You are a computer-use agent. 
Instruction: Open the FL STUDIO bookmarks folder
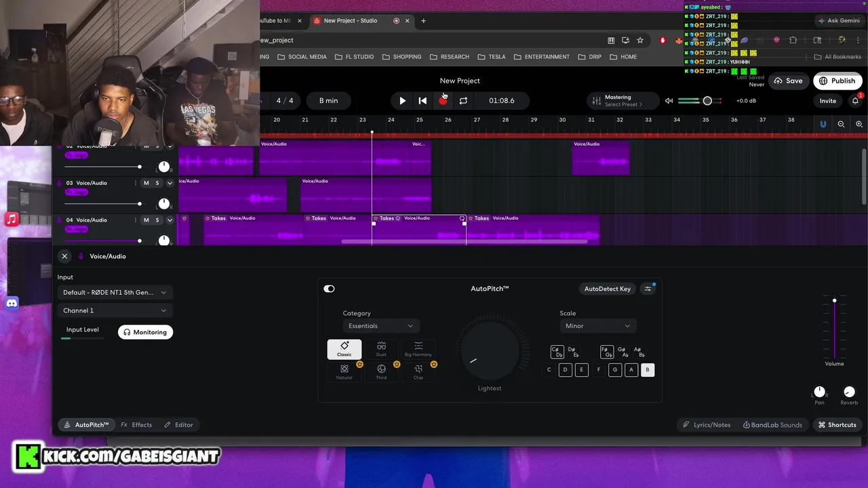click(354, 57)
